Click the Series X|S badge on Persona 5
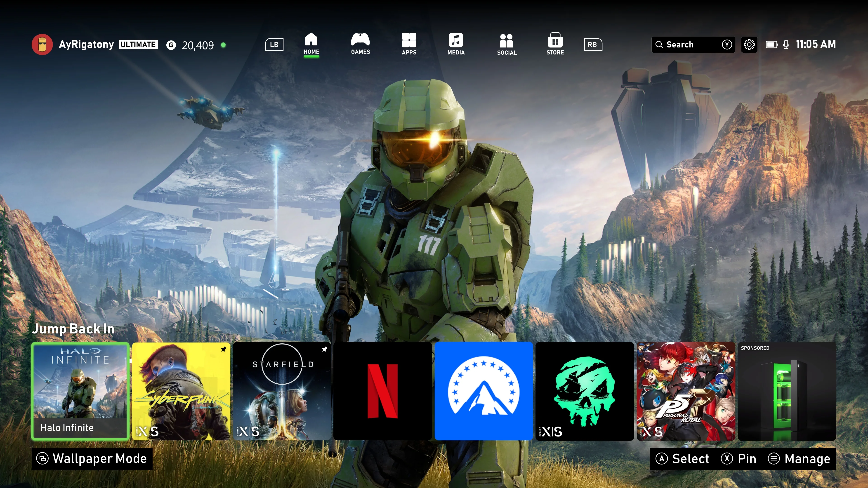 652,432
